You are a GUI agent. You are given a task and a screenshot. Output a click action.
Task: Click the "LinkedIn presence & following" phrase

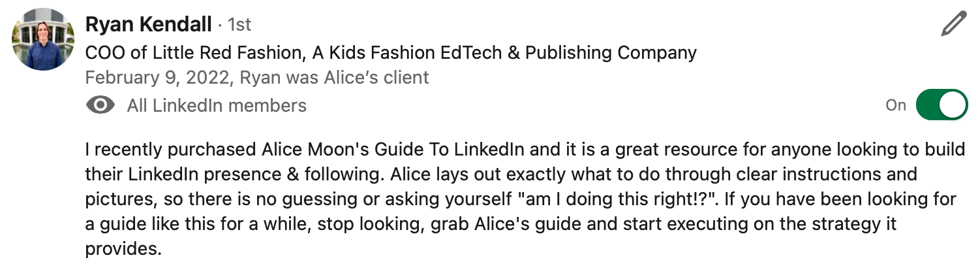click(x=264, y=174)
